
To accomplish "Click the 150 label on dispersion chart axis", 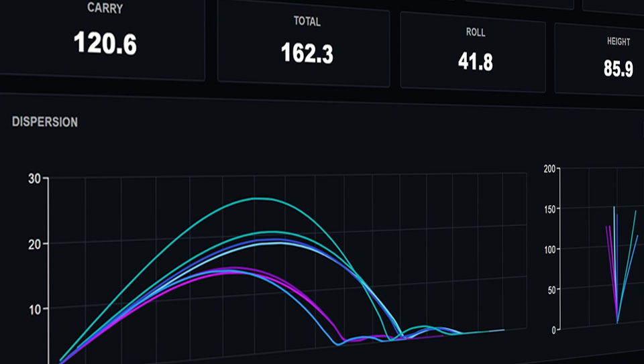I will tap(550, 209).
